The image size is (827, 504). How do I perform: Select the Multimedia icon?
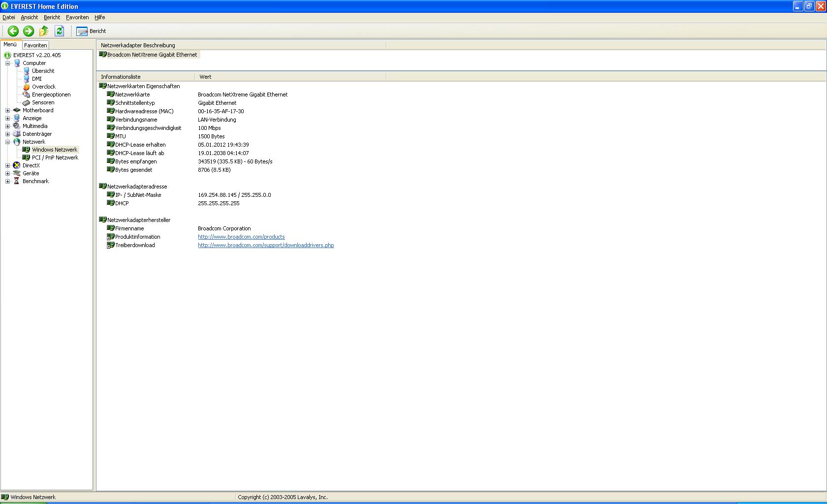tap(17, 126)
